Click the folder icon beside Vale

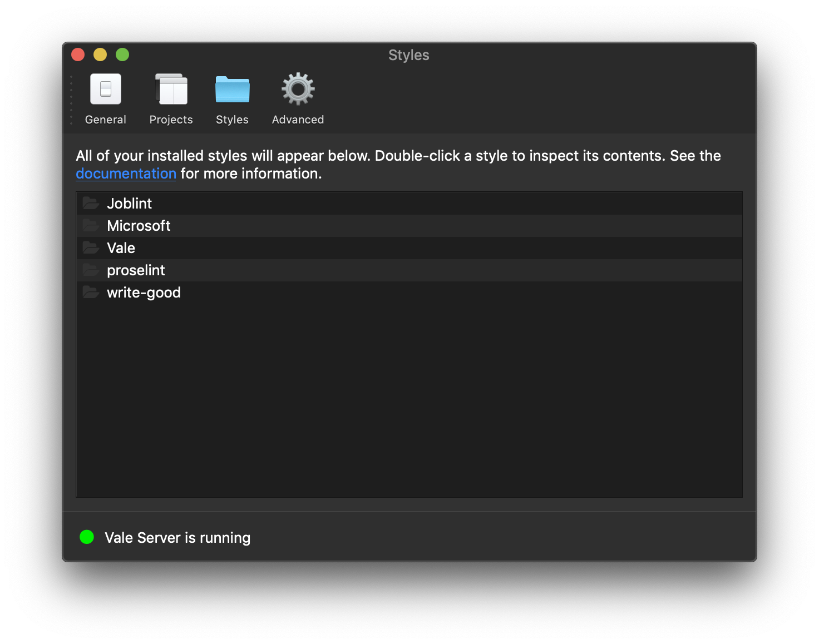click(91, 247)
